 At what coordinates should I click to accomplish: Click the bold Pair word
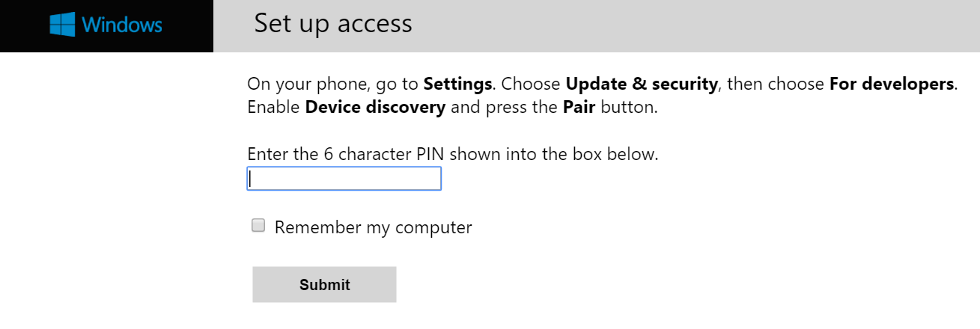click(579, 107)
